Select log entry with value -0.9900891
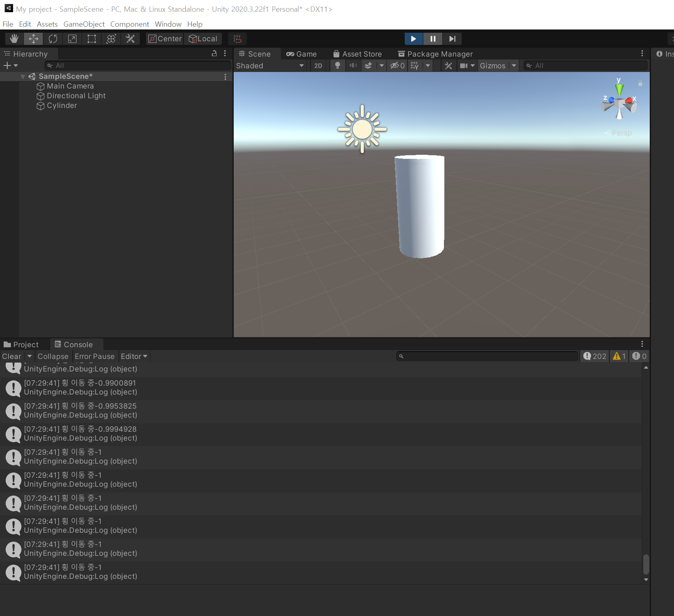The image size is (674, 616). (321, 388)
